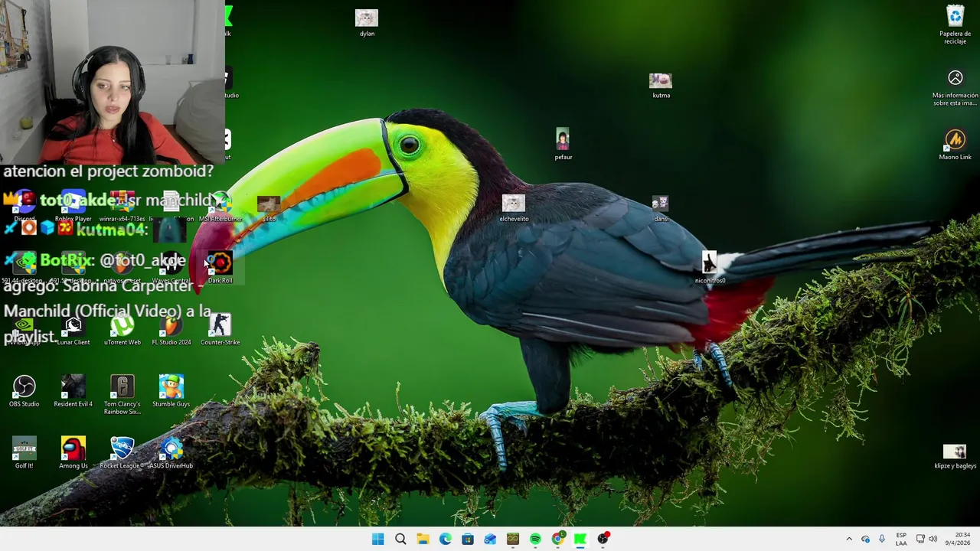The height and width of the screenshot is (551, 980).
Task: Open the elchevelito desktop file
Action: click(x=514, y=207)
